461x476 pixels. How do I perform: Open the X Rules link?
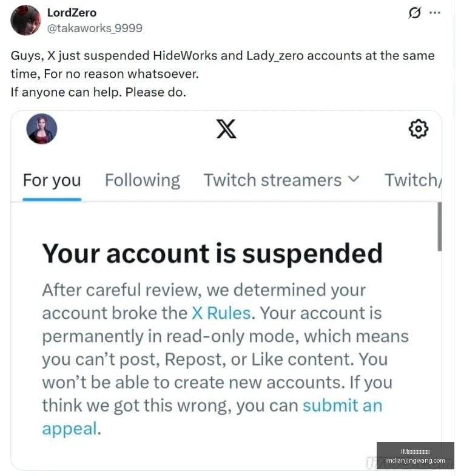(x=221, y=313)
